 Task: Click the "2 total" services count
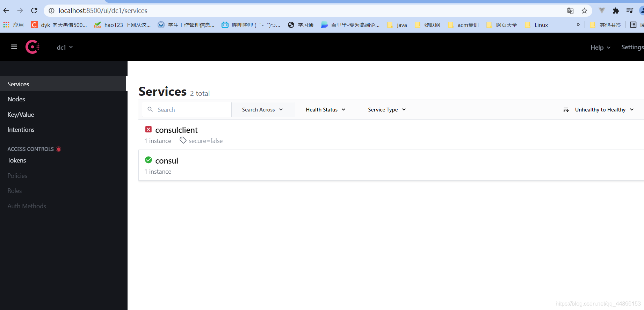click(x=200, y=93)
